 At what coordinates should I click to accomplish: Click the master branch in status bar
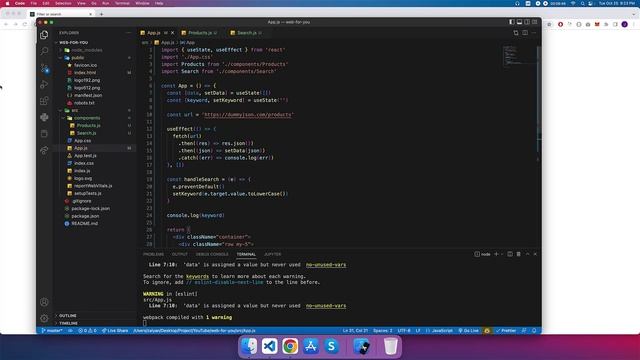[x=52, y=331]
